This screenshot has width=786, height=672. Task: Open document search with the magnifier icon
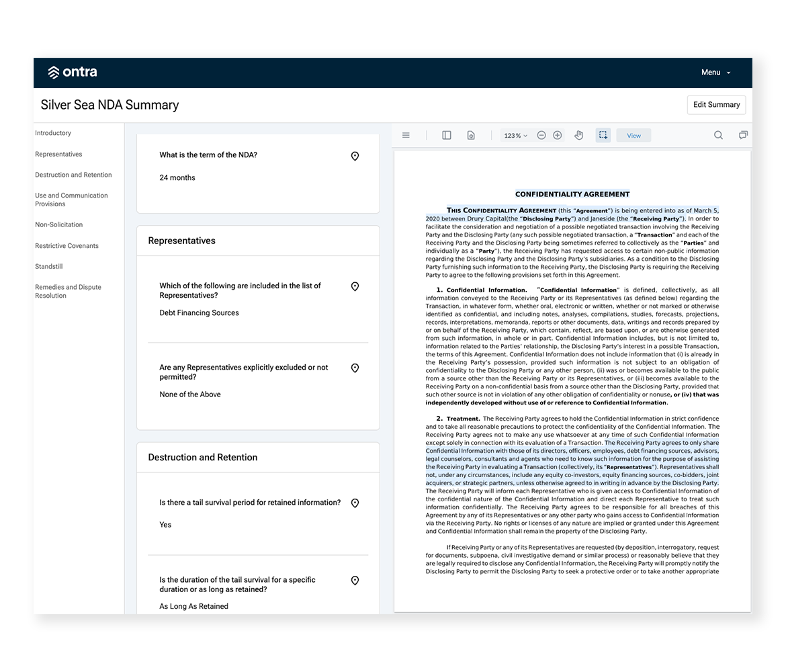coord(718,135)
